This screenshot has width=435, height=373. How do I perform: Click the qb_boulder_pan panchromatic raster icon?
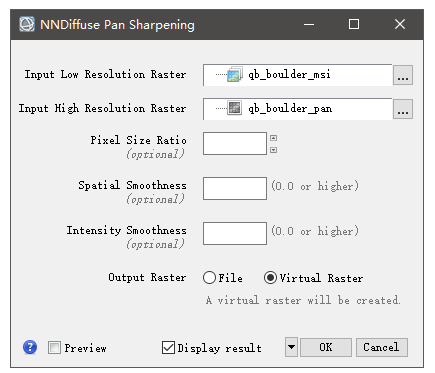(234, 108)
